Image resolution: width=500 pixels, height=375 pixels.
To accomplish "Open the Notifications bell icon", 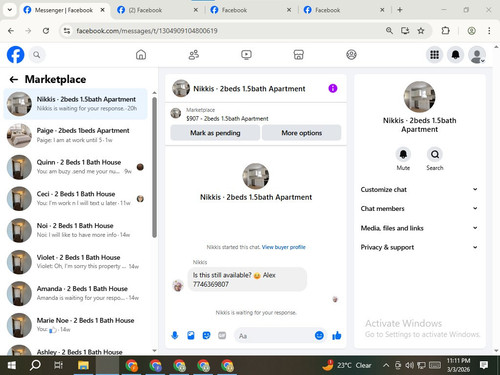I will click(455, 55).
